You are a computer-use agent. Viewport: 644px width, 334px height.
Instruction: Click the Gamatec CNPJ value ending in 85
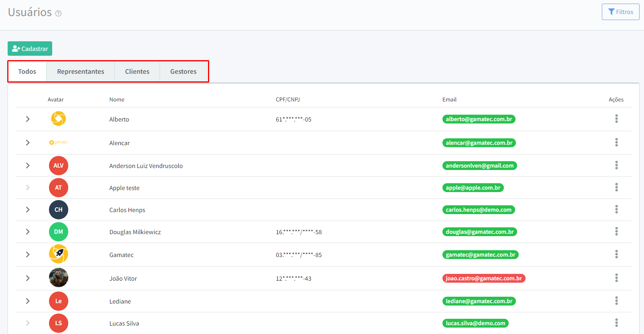(x=299, y=255)
